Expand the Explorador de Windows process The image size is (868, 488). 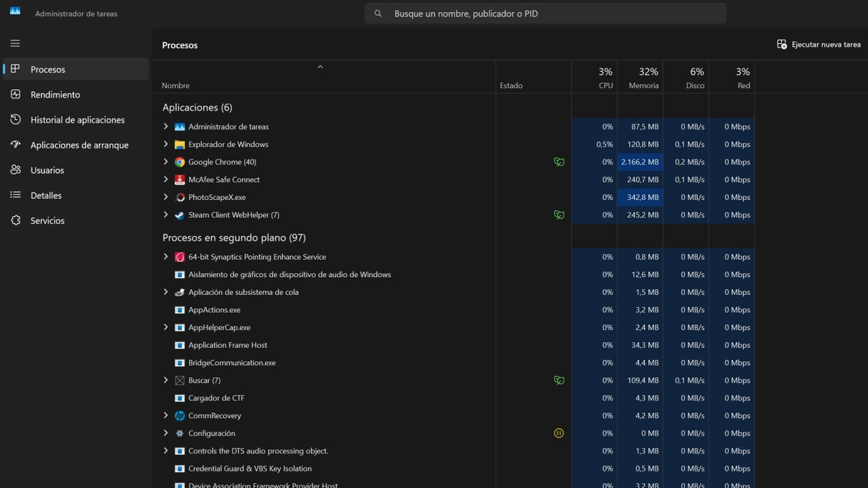[x=165, y=144]
